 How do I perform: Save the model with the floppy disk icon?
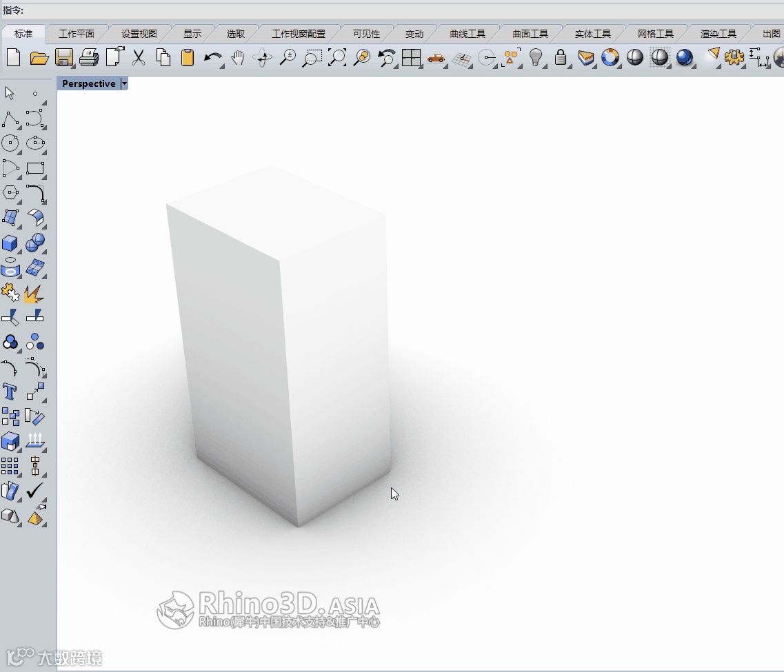click(x=64, y=58)
